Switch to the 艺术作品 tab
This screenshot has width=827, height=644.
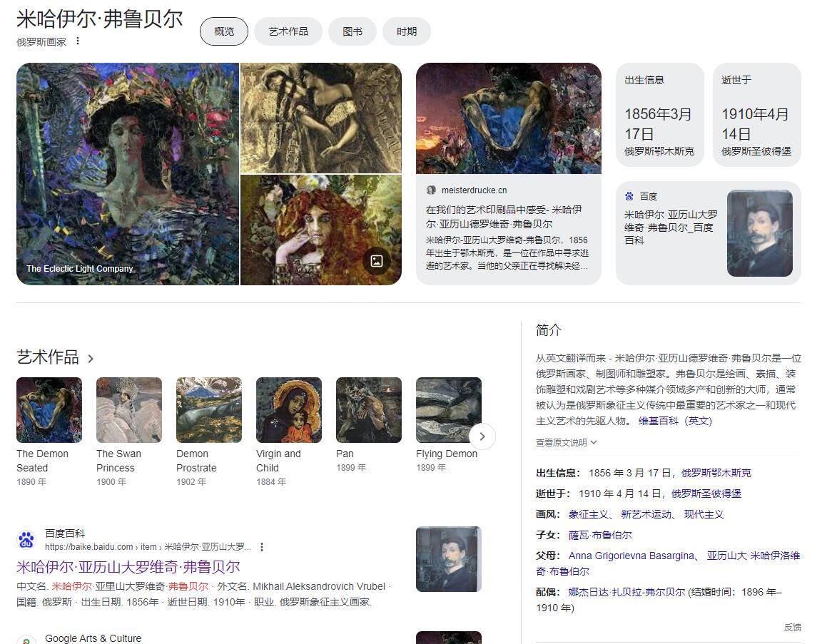[x=288, y=31]
